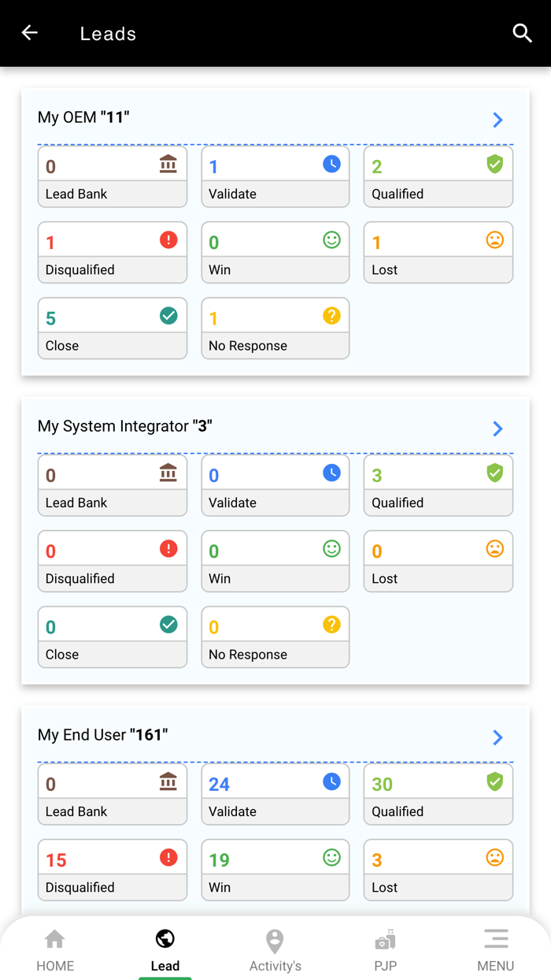Tap the checkmark icon in My OEM Close

click(168, 315)
